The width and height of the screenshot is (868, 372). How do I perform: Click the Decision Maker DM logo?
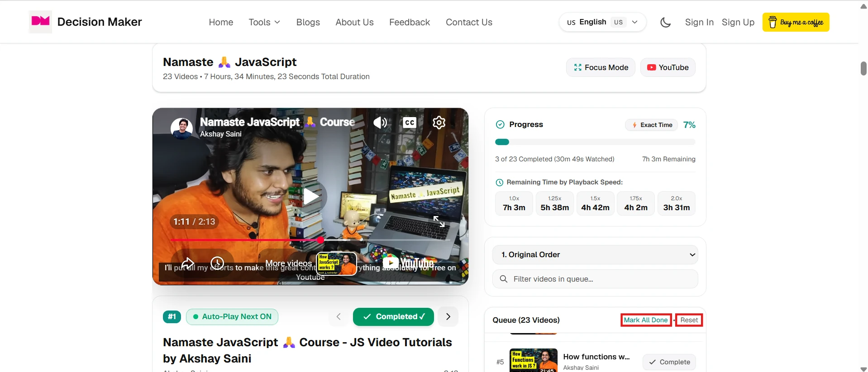pyautogui.click(x=40, y=22)
